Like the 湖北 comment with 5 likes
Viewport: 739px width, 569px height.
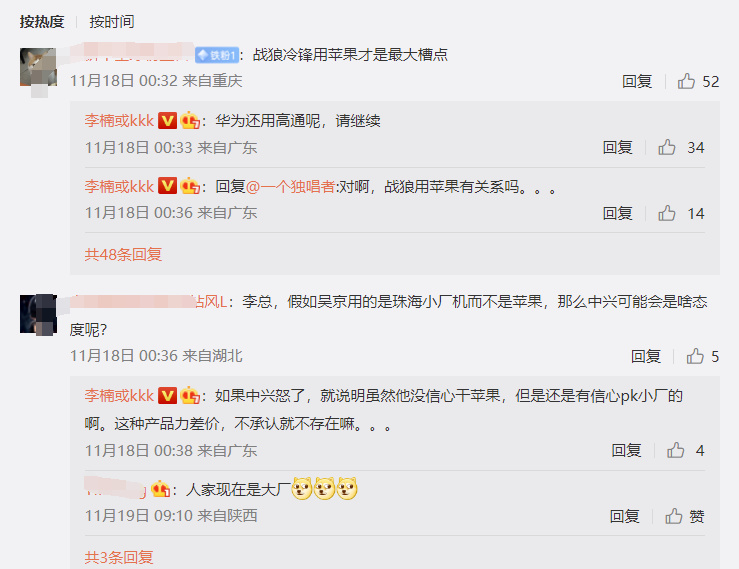[x=695, y=356]
